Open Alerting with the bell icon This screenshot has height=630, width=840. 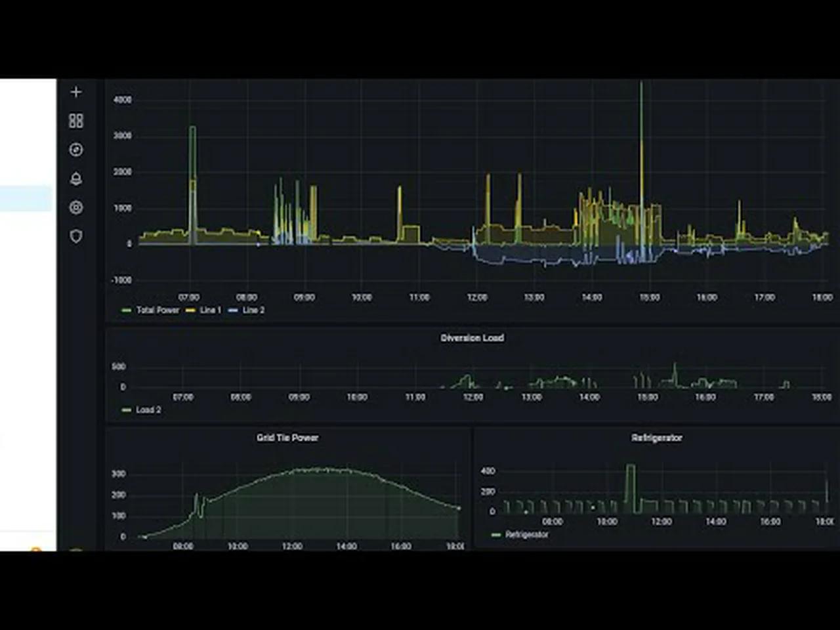pos(75,179)
